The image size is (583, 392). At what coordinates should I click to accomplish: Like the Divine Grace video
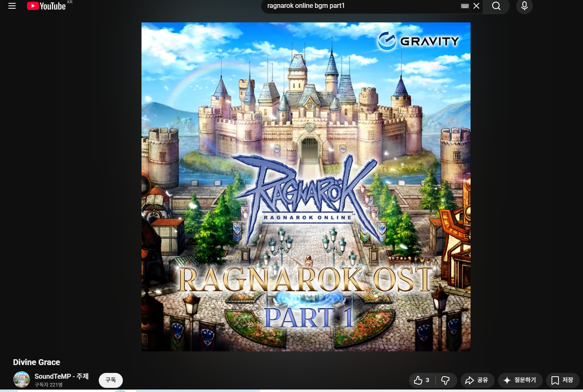click(422, 380)
